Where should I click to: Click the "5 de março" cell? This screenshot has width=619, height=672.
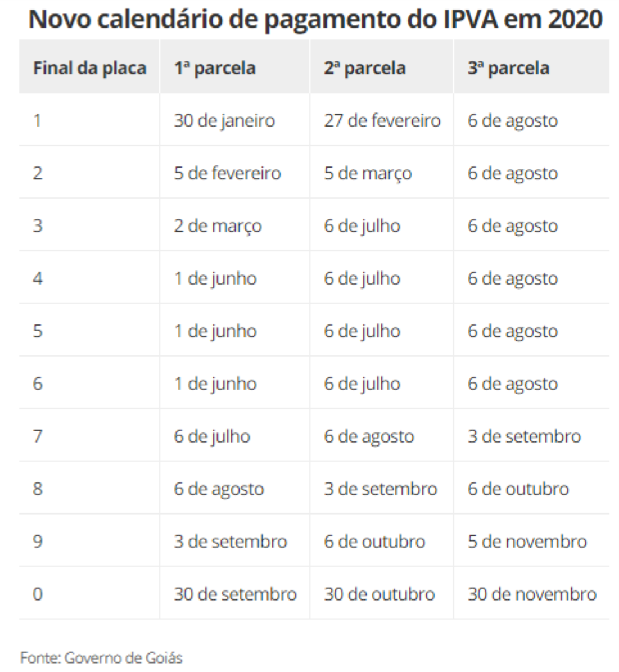click(368, 173)
